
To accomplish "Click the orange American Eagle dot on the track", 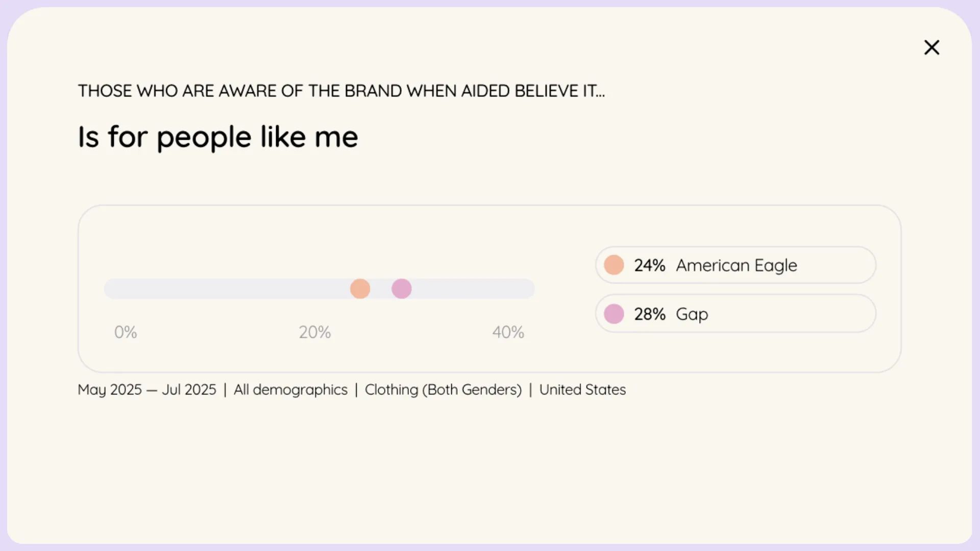I will point(360,289).
